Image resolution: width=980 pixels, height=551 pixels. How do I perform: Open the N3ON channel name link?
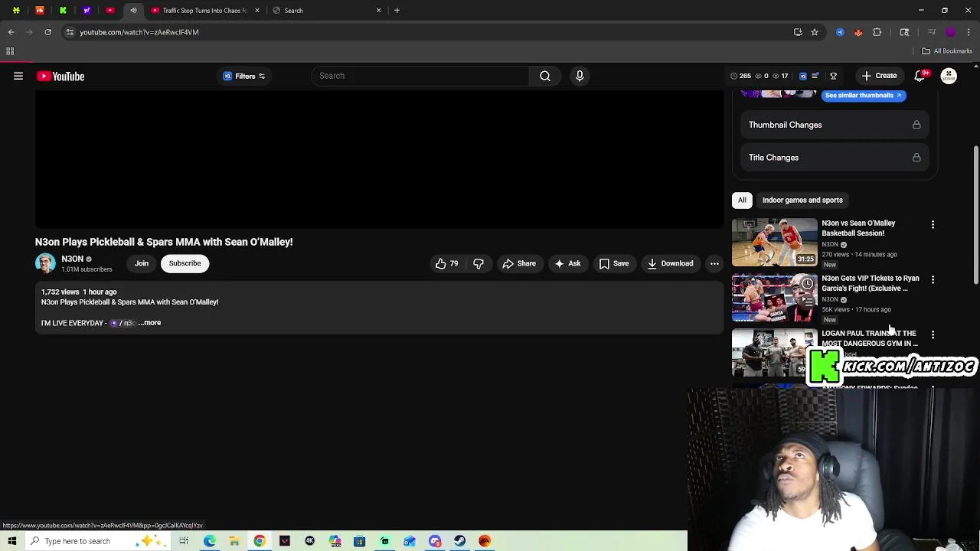click(x=72, y=259)
